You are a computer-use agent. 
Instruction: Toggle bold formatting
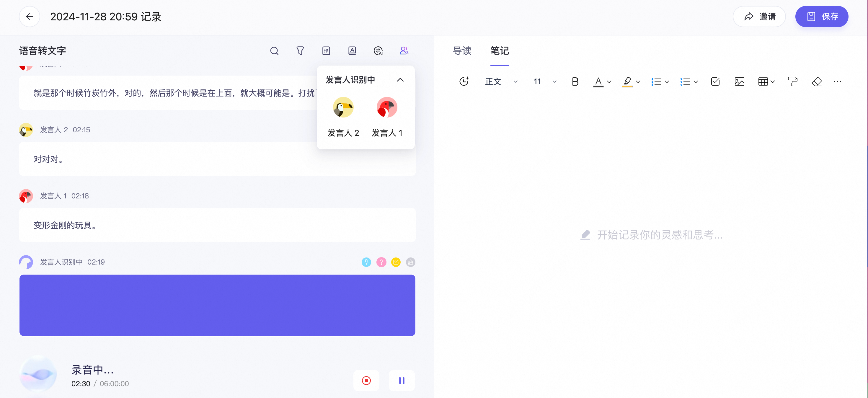pyautogui.click(x=575, y=81)
